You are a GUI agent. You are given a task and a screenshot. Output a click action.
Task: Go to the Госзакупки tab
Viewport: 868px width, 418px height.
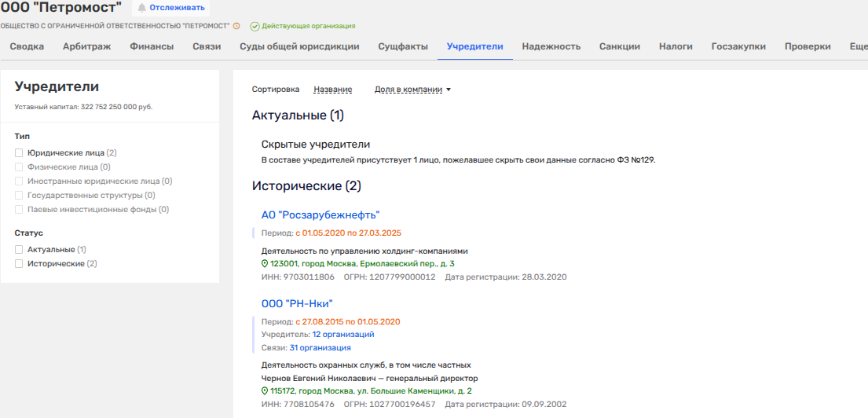pos(738,46)
